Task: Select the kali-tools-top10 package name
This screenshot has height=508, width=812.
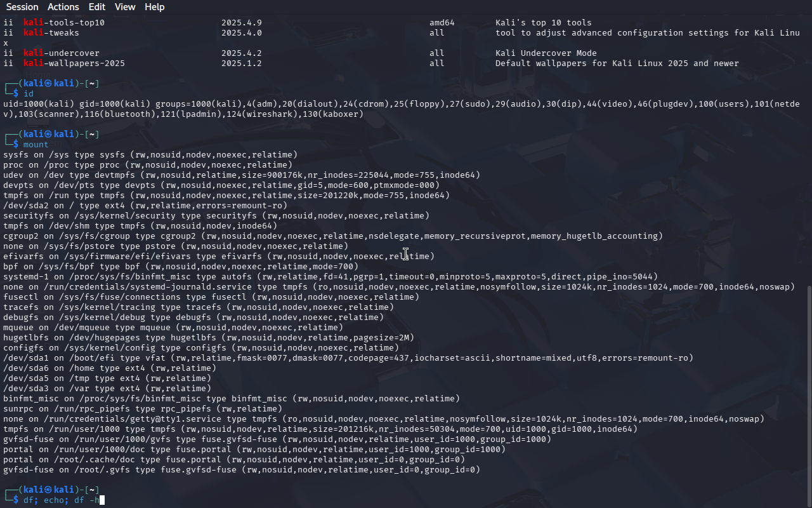Action: point(64,23)
